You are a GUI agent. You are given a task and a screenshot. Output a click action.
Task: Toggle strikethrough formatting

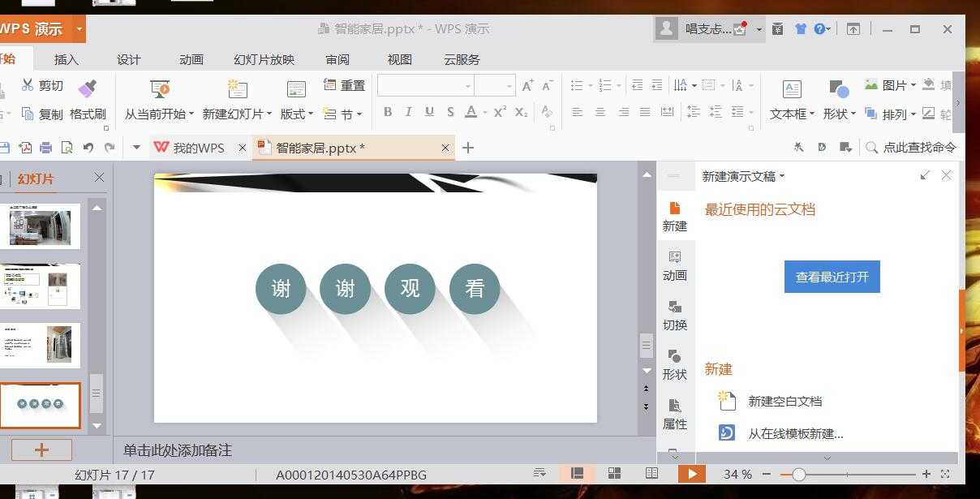450,112
